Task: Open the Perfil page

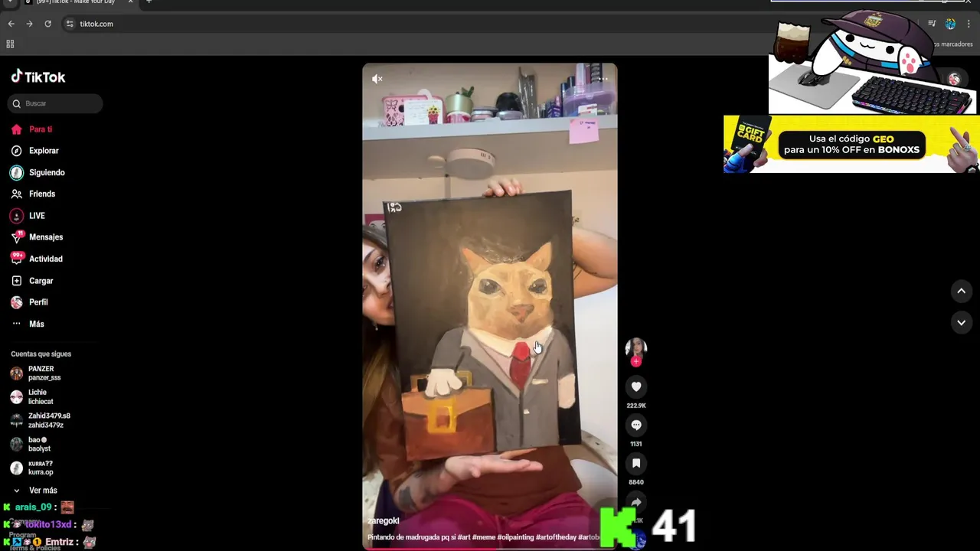Action: coord(38,302)
